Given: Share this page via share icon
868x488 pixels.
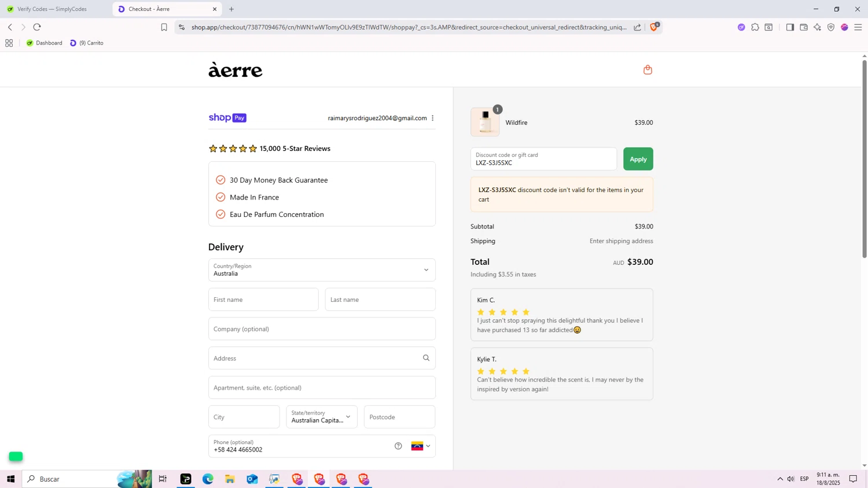Looking at the screenshot, I should point(637,27).
